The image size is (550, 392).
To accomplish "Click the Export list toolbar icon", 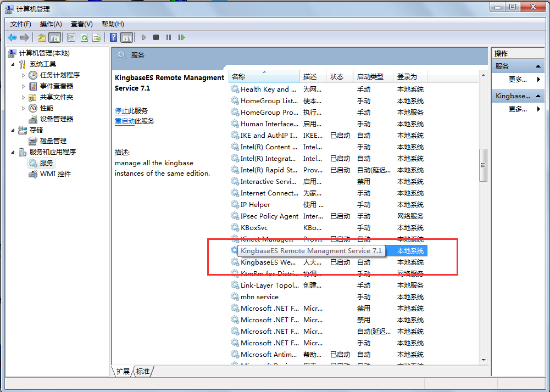I will tap(97, 37).
